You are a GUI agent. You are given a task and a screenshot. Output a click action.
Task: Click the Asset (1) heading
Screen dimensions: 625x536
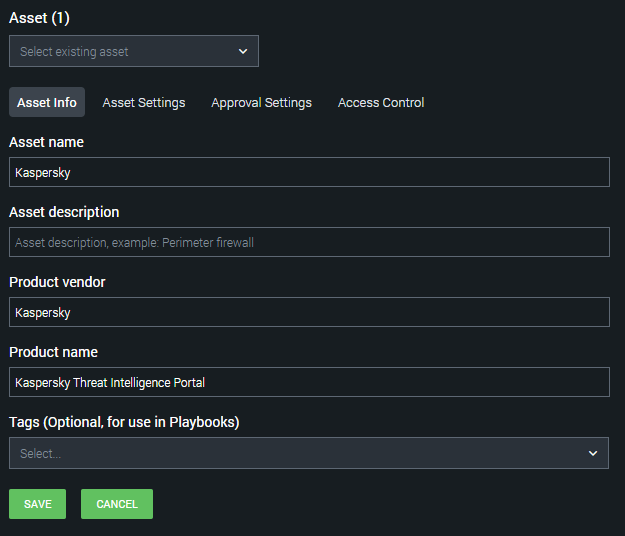40,17
